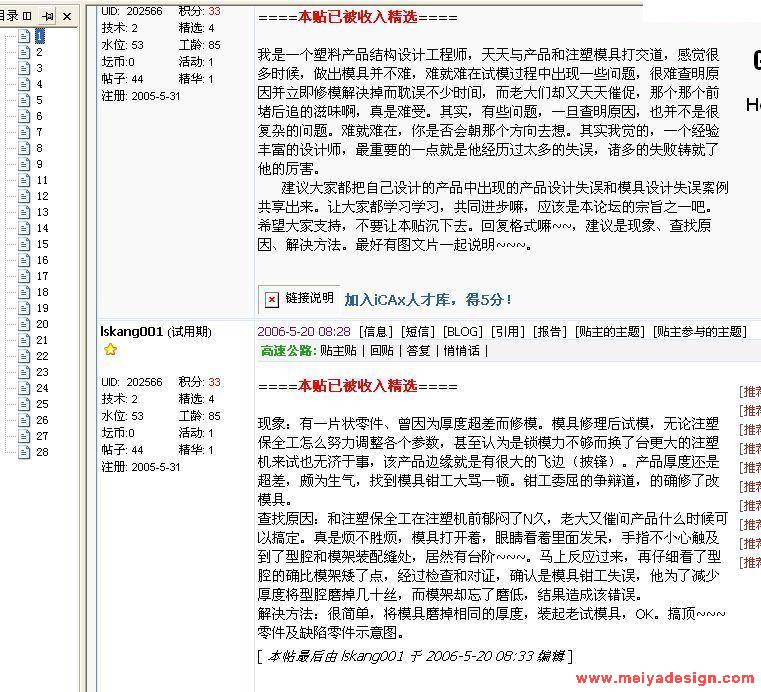Click the [信息] link in the post header
The height and width of the screenshot is (692, 761).
(x=377, y=331)
